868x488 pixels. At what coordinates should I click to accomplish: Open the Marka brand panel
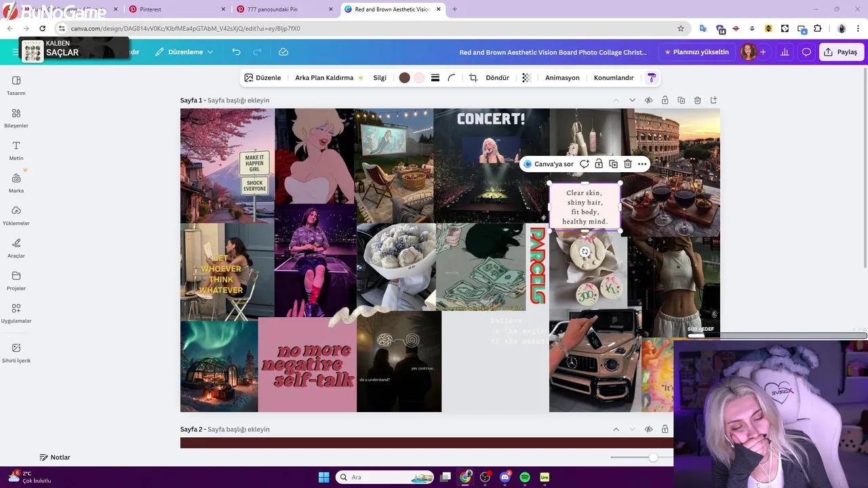point(16,183)
